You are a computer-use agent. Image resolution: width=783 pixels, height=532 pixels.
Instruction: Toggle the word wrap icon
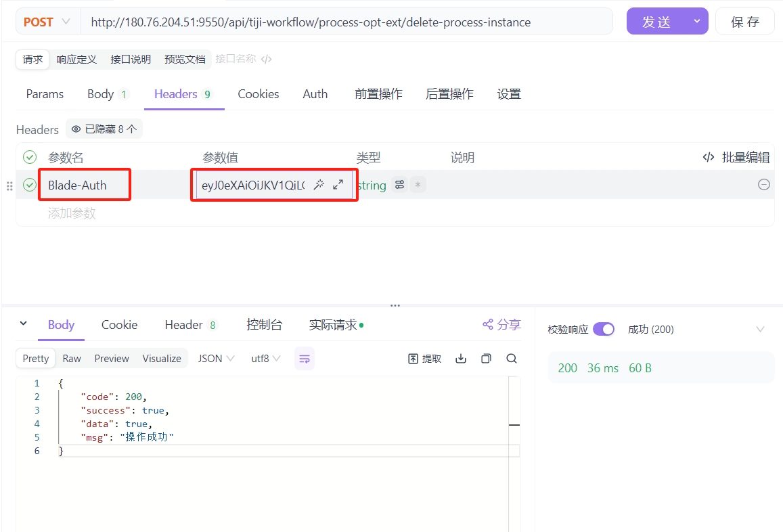pyautogui.click(x=305, y=359)
